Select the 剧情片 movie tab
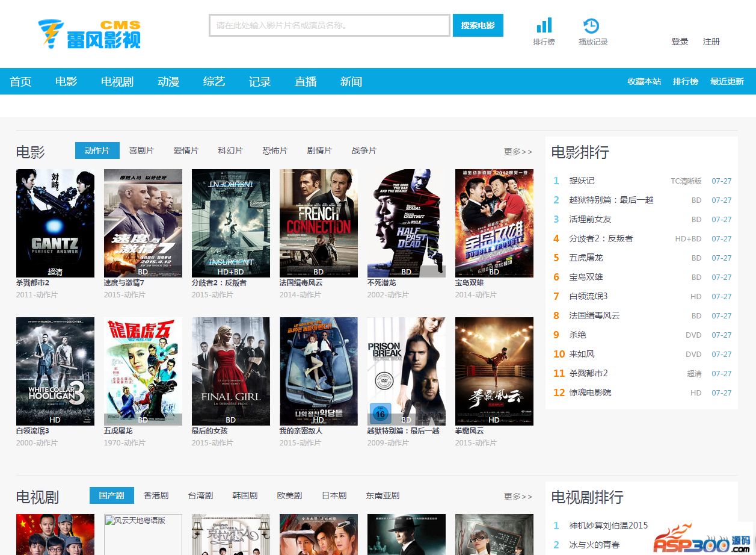This screenshot has width=756, height=555. (319, 150)
